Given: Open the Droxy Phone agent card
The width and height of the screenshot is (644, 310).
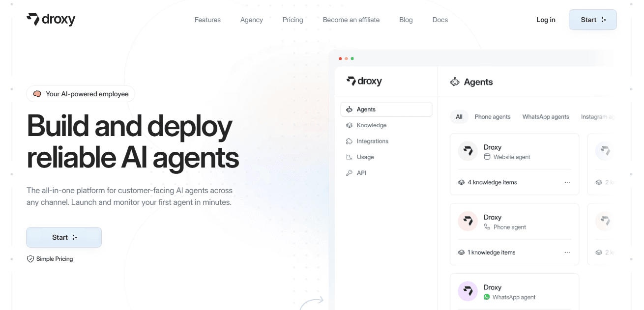Looking at the screenshot, I should (x=514, y=234).
